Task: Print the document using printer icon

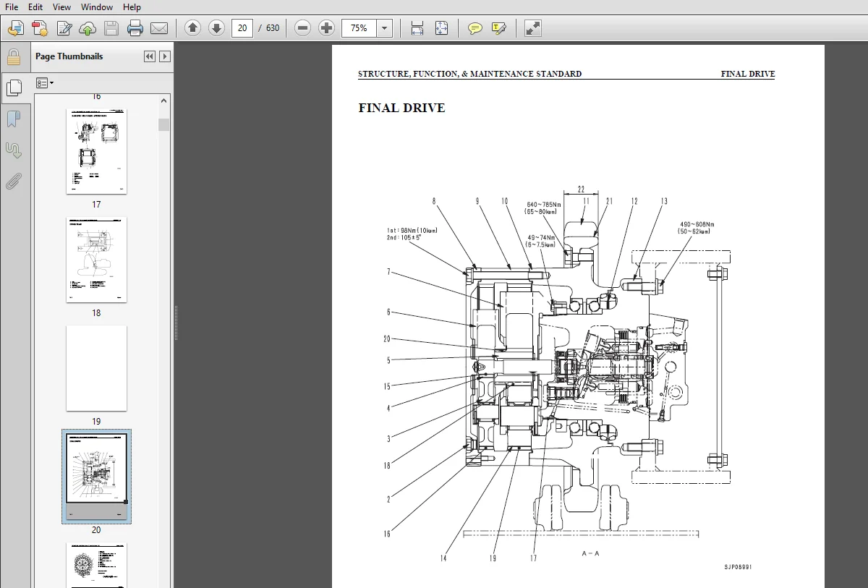Action: [x=135, y=28]
